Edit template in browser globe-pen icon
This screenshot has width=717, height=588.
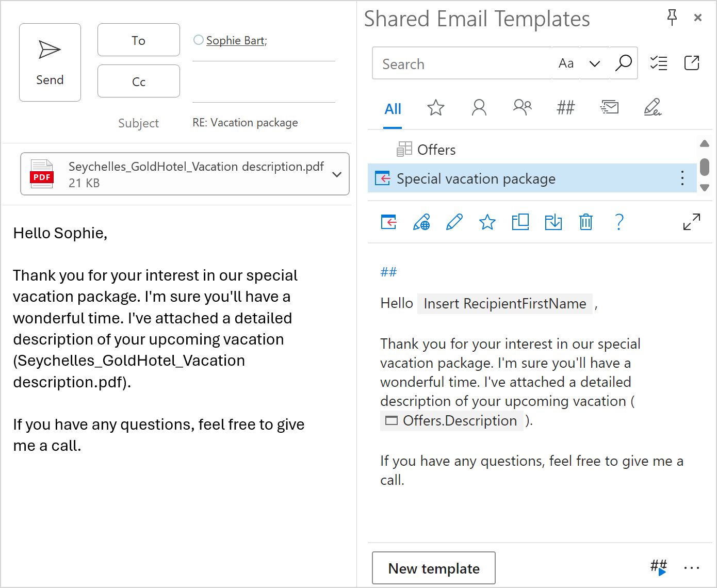(x=421, y=222)
